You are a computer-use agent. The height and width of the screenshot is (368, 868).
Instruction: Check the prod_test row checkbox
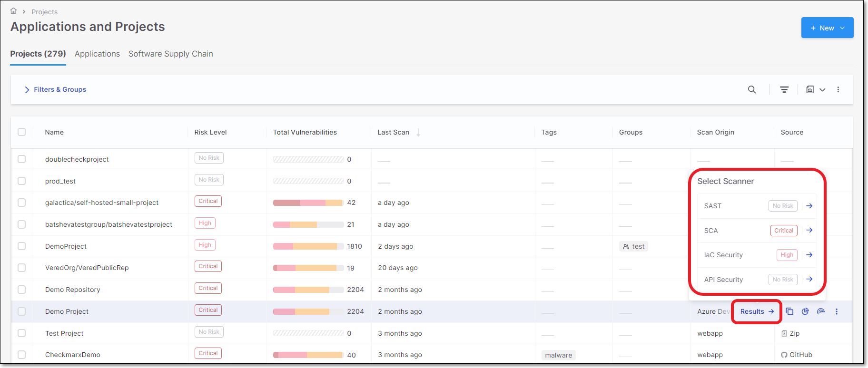(x=22, y=181)
